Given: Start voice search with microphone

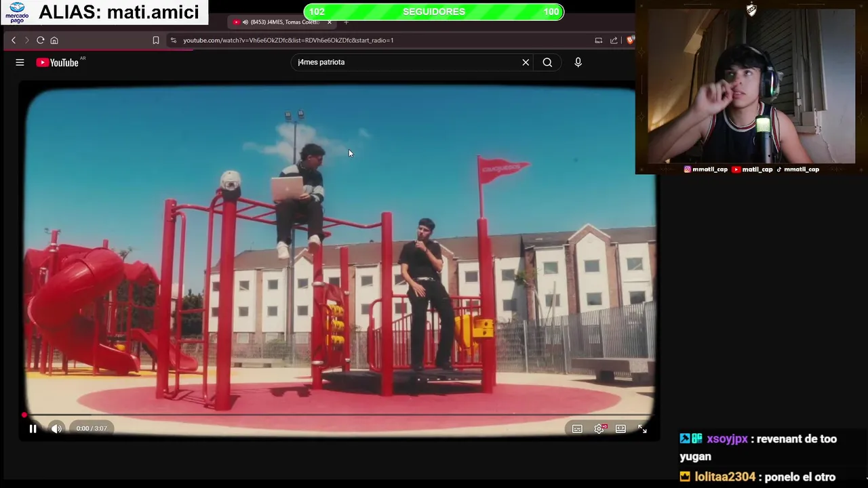Looking at the screenshot, I should (578, 62).
